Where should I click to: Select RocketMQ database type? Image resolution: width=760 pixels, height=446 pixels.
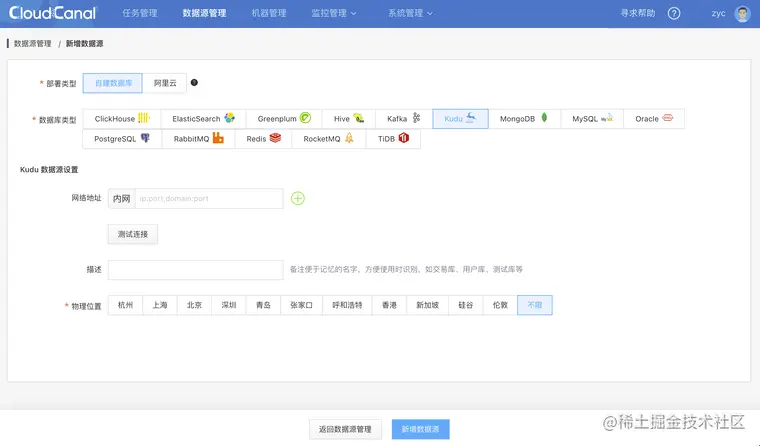point(329,139)
